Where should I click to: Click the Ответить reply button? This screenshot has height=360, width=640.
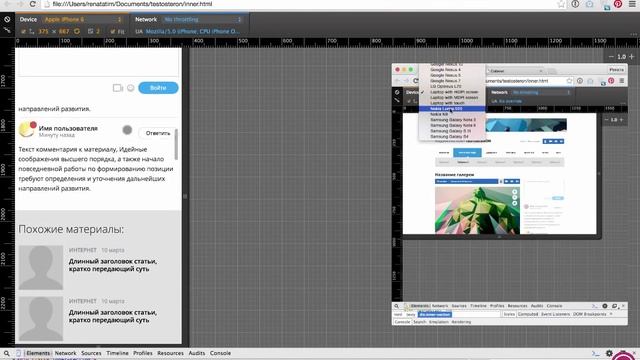pos(158,133)
